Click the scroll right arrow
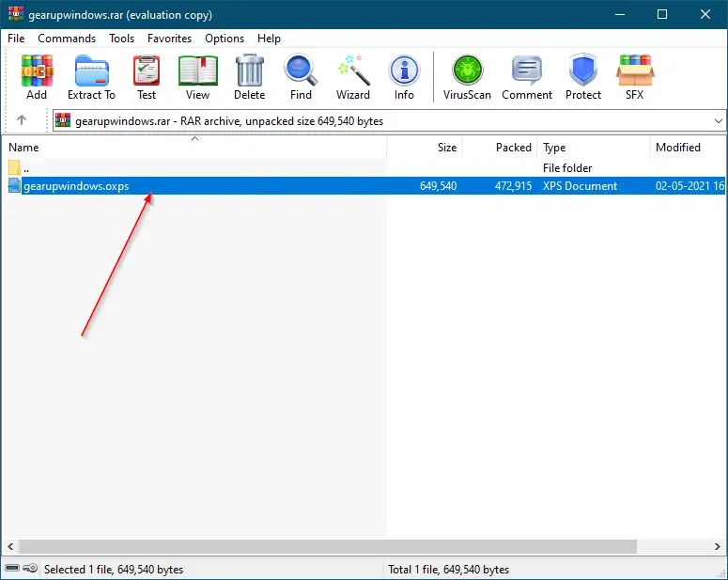Screen dimensions: 728x580 tap(718, 546)
